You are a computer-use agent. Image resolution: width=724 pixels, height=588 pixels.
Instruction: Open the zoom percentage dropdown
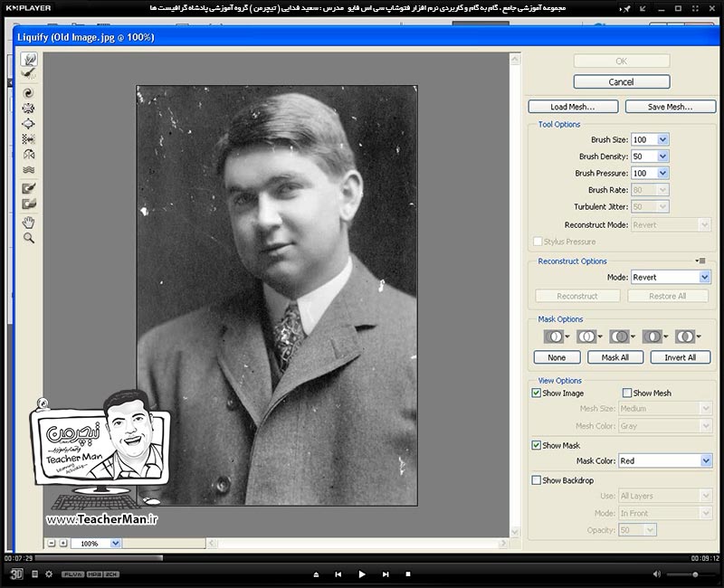click(116, 544)
